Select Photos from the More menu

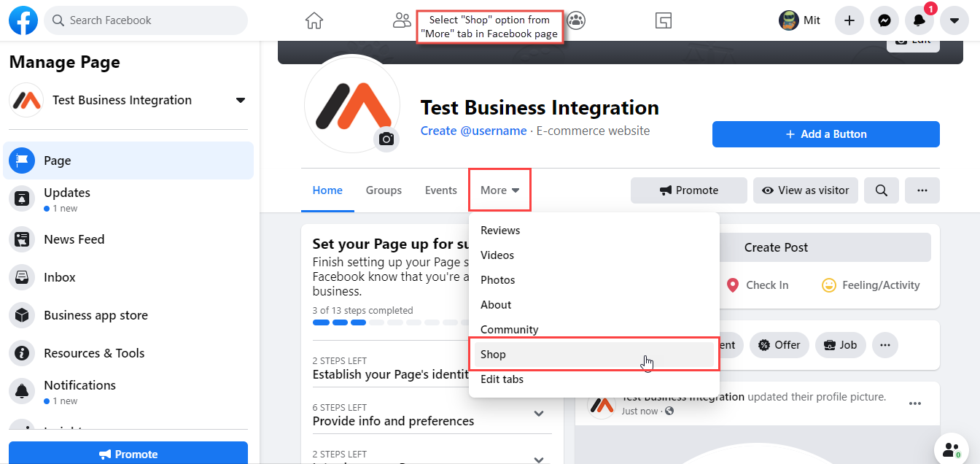pos(594,280)
